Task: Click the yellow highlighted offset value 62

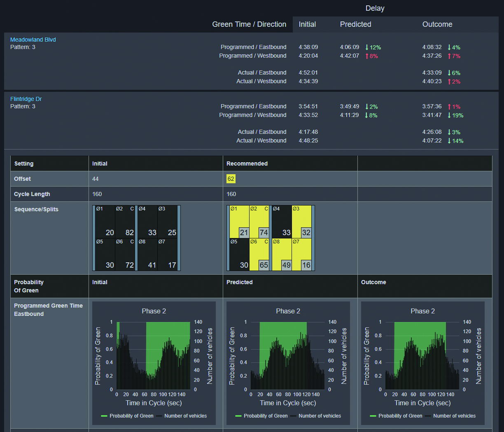Action: click(x=231, y=179)
